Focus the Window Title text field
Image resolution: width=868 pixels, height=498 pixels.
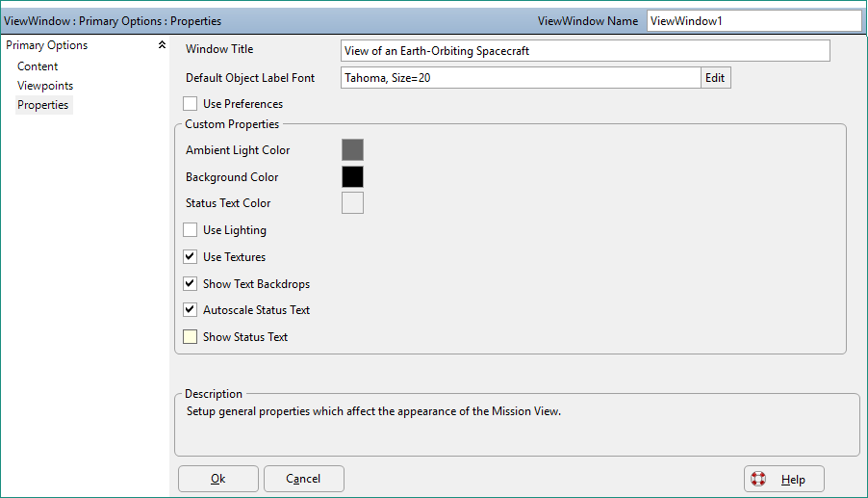click(585, 51)
